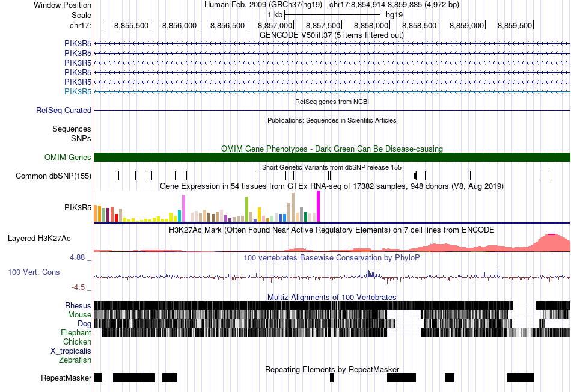Click the tall green GTEx expression bar
The width and height of the screenshot is (571, 392).
pos(246,209)
